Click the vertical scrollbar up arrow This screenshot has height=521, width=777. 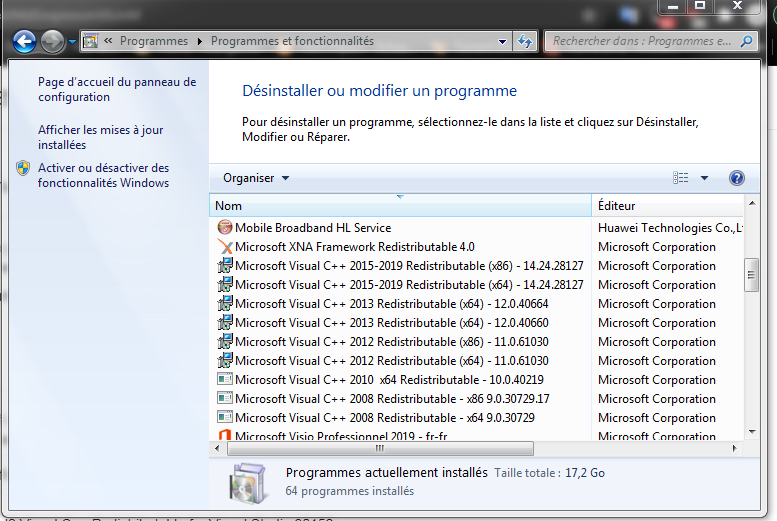(x=752, y=203)
